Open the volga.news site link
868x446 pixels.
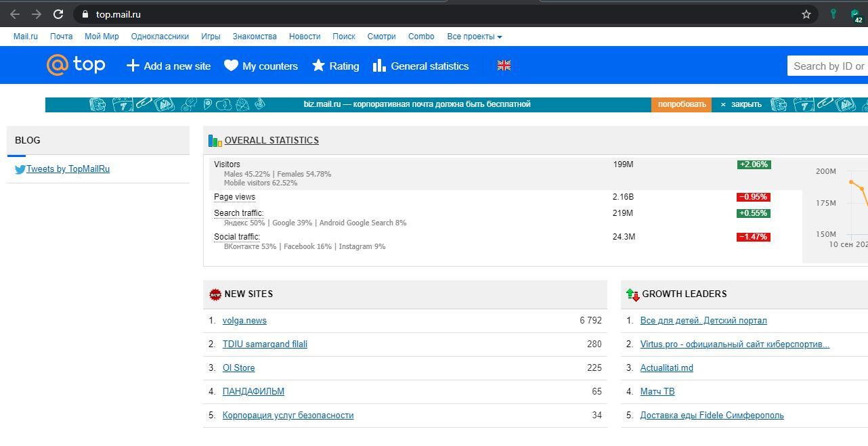[x=244, y=321]
